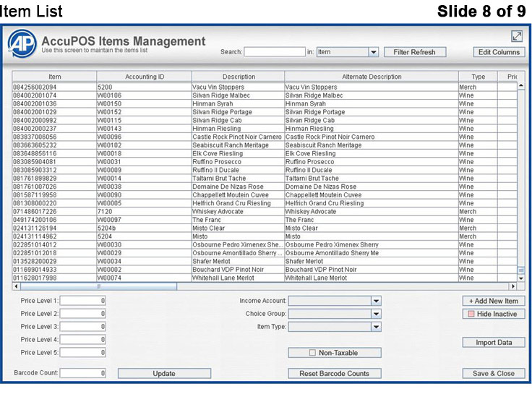Click the Edit Columns button
The image size is (532, 402).
(x=499, y=52)
